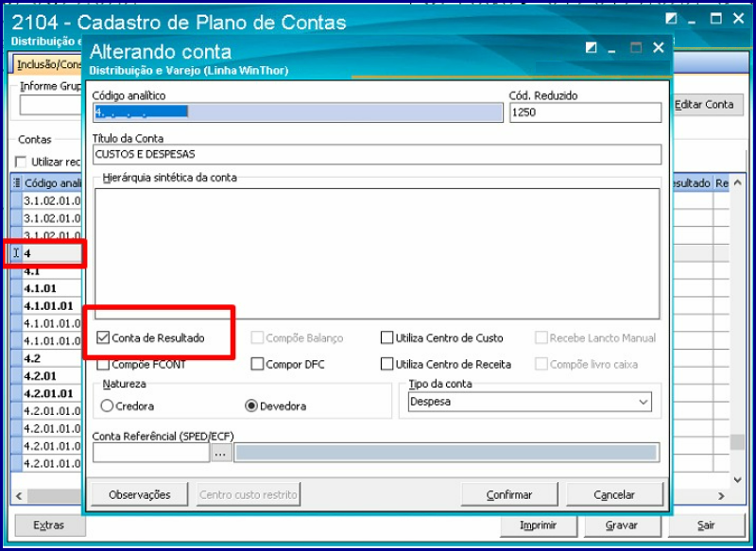Click the Gravar button in main window

coord(622,525)
